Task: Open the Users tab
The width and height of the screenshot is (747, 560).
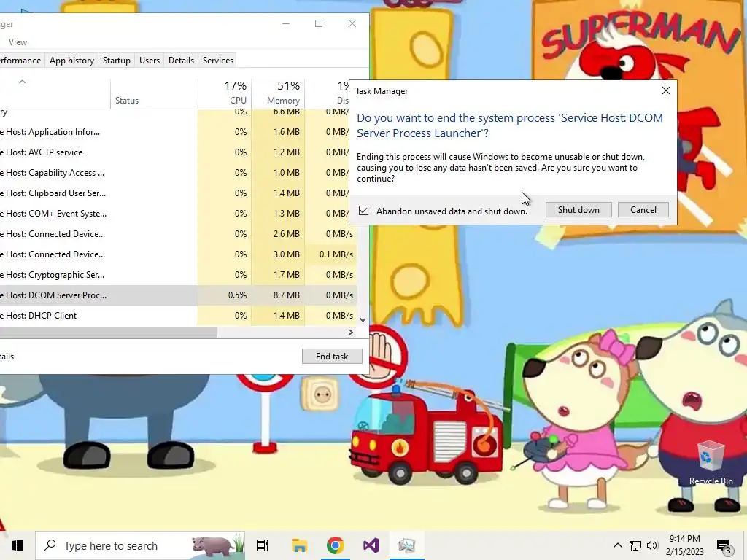Action: pyautogui.click(x=149, y=61)
